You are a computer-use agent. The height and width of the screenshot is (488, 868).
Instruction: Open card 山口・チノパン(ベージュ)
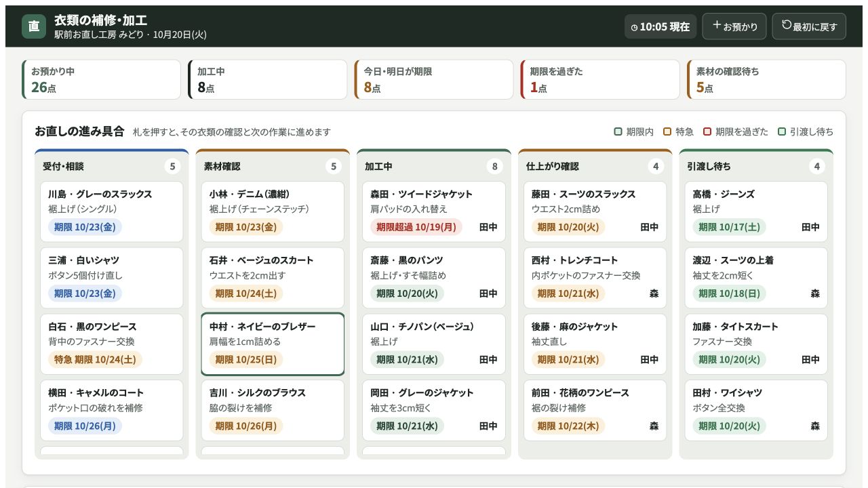(434, 344)
